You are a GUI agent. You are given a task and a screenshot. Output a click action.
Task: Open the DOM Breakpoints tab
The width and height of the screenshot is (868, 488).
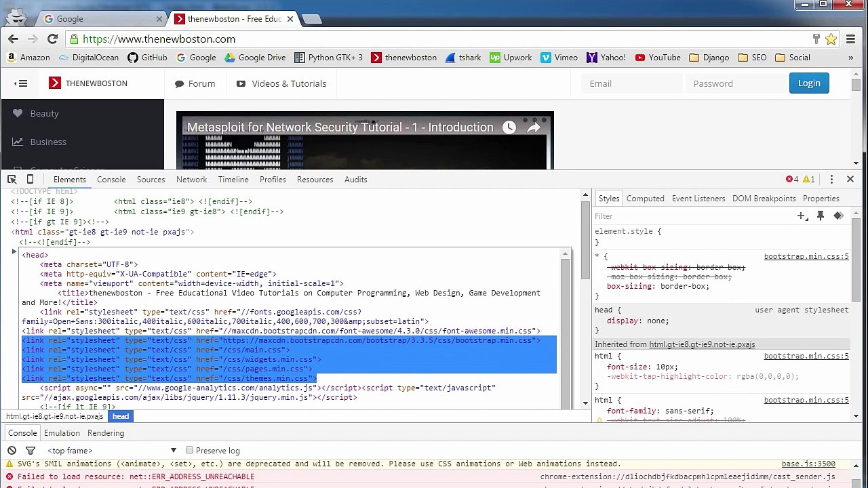tap(764, 199)
